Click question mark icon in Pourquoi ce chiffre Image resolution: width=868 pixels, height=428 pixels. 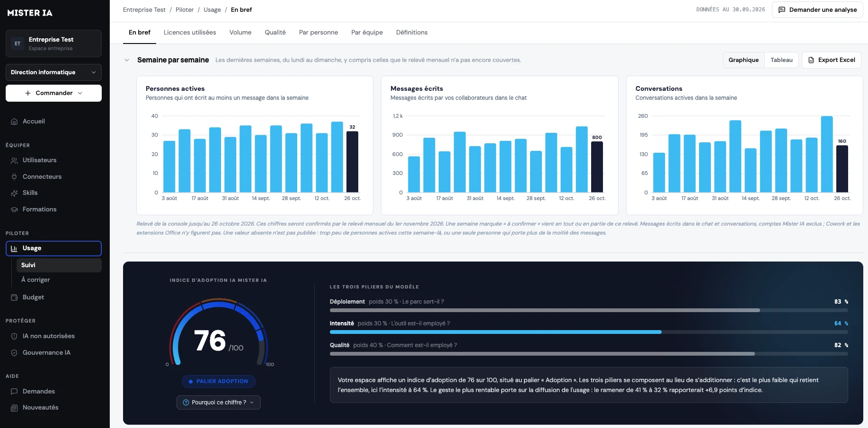[186, 402]
